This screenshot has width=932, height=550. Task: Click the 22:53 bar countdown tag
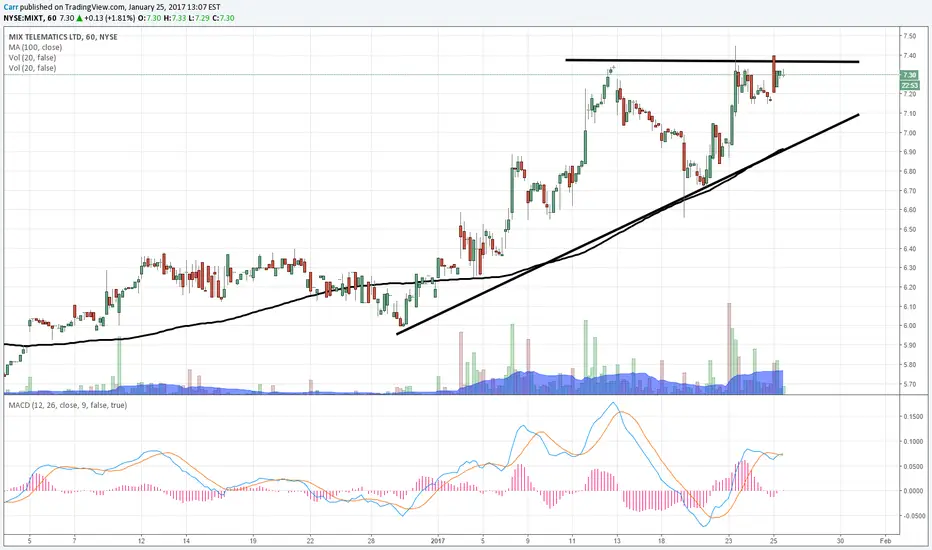pyautogui.click(x=910, y=85)
